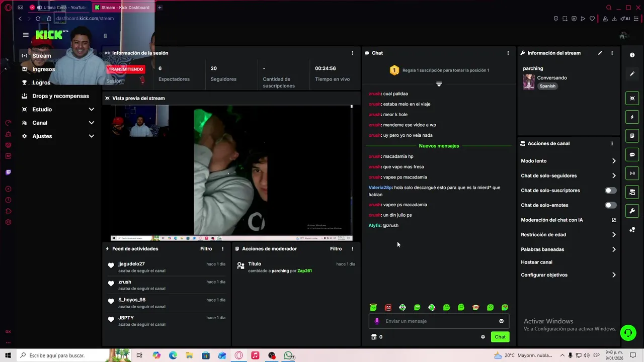This screenshot has height=362, width=644.
Task: Open Restricción de edad settings
Action: (x=569, y=235)
